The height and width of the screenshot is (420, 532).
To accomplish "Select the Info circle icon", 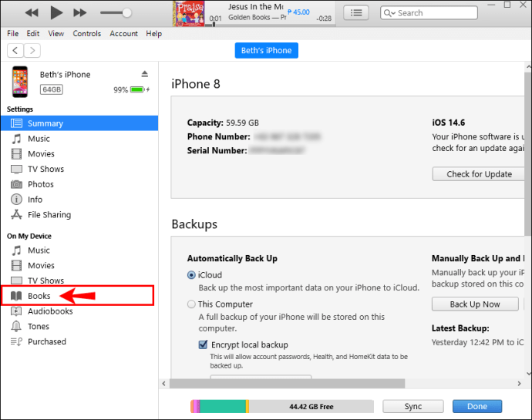I will pos(16,199).
